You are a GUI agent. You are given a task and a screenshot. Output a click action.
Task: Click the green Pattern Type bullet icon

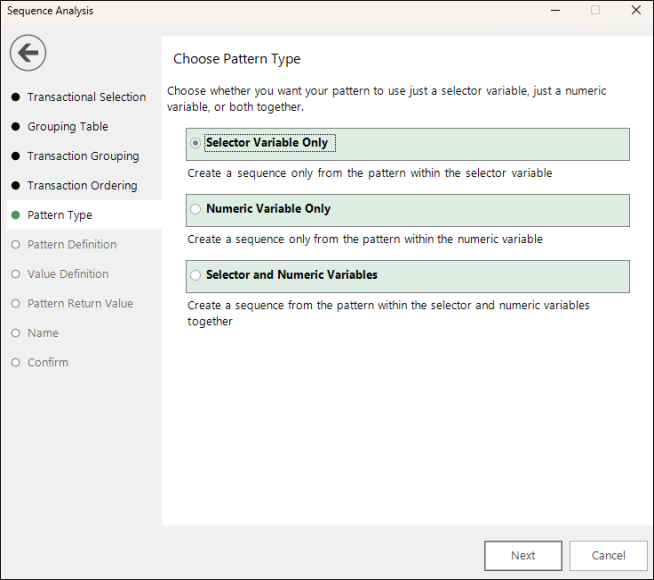pos(15,215)
